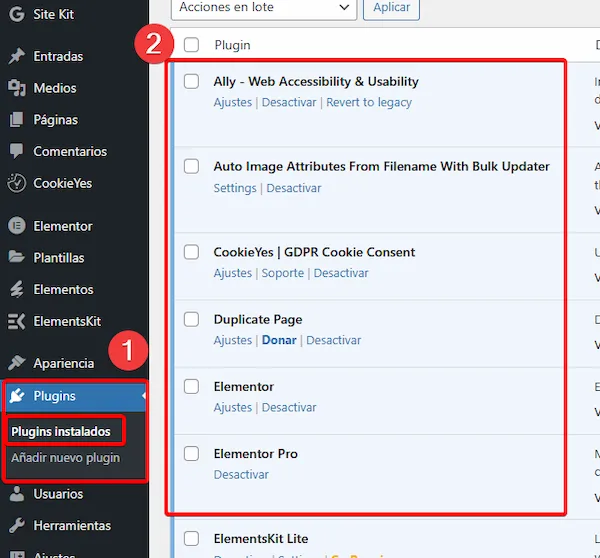
Task: Check the CookieYes GDPR Cookie Consent checkbox
Action: click(x=191, y=252)
